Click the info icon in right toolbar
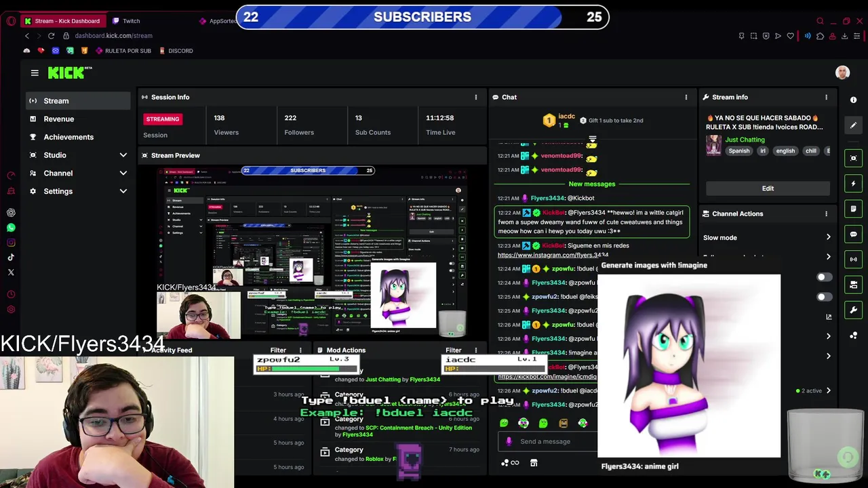 tap(854, 100)
